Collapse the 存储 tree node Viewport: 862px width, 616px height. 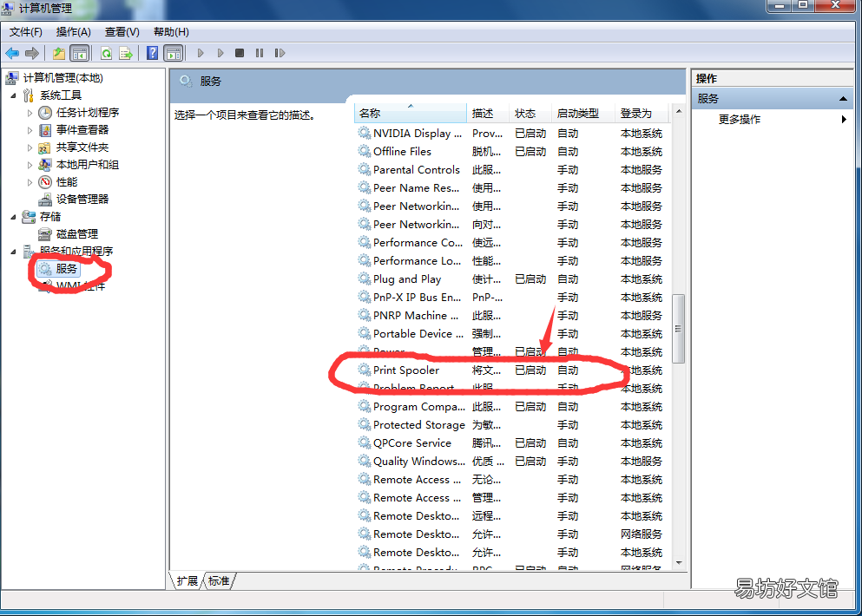coord(13,217)
